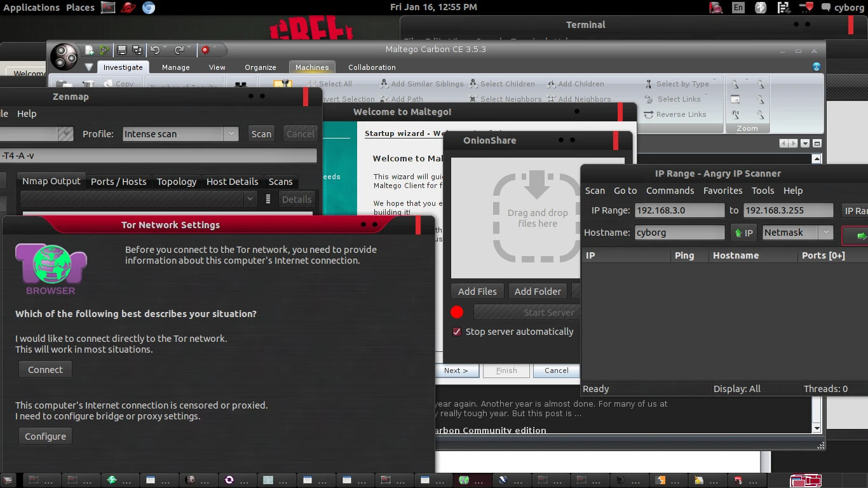Launch Chromium from the top panel
The width and height of the screenshot is (868, 488).
tap(149, 8)
